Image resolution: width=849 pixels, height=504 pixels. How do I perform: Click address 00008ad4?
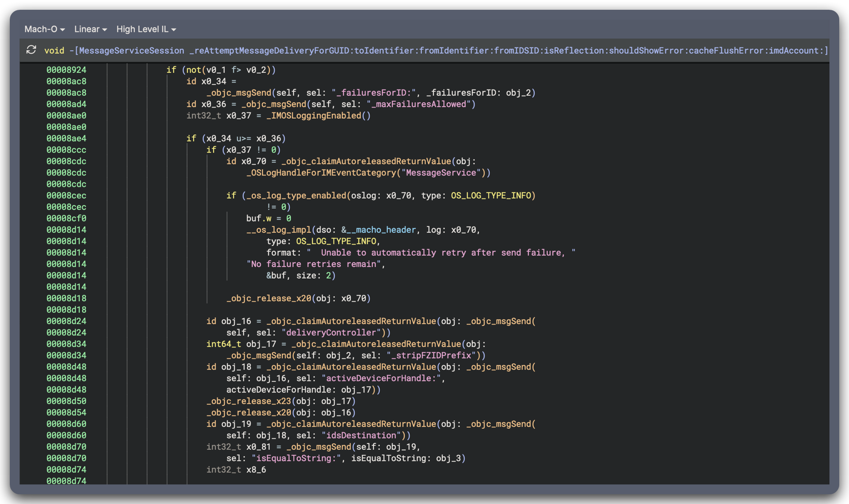point(66,104)
